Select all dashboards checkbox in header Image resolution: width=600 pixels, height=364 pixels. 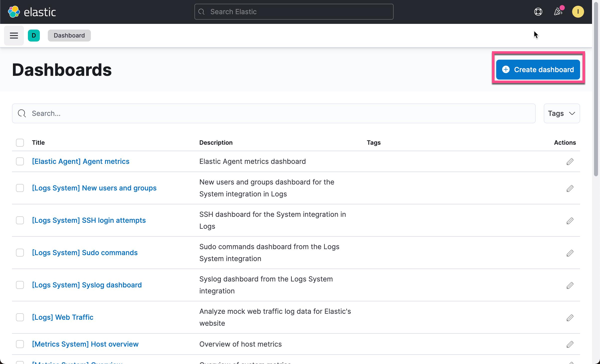(20, 143)
